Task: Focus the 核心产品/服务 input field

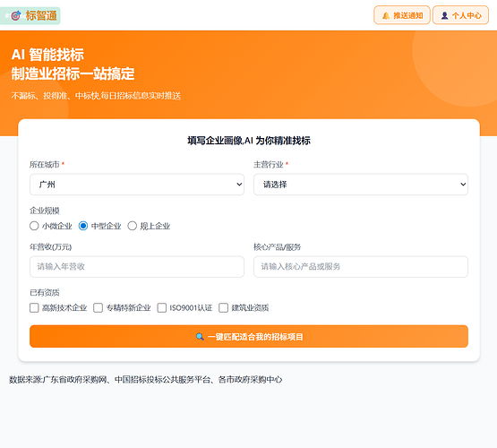Action: pos(361,267)
